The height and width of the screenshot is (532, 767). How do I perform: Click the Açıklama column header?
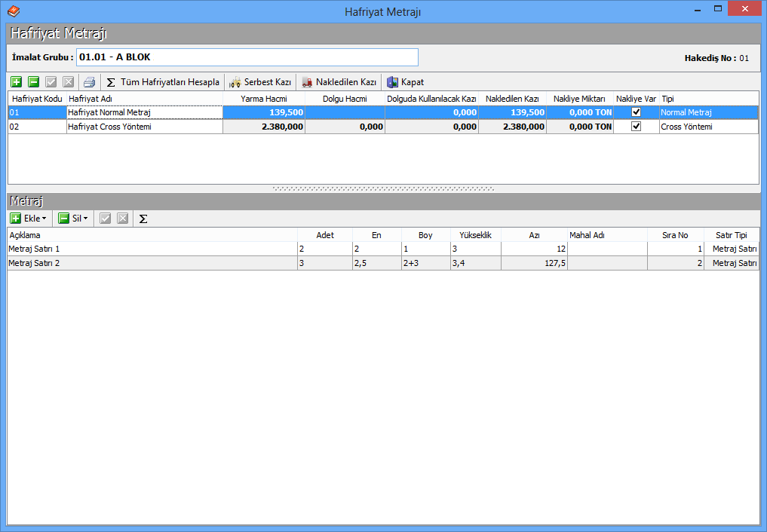point(151,235)
